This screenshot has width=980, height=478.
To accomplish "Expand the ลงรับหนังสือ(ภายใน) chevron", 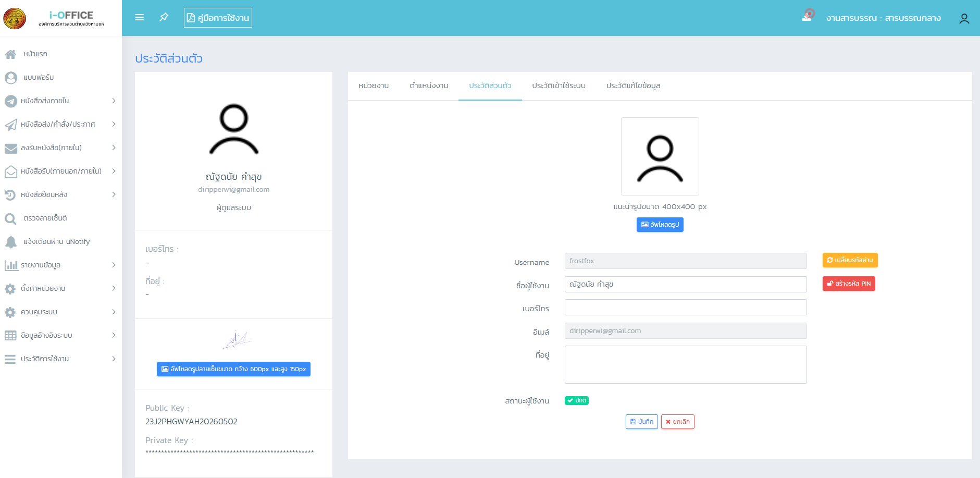I will point(114,148).
